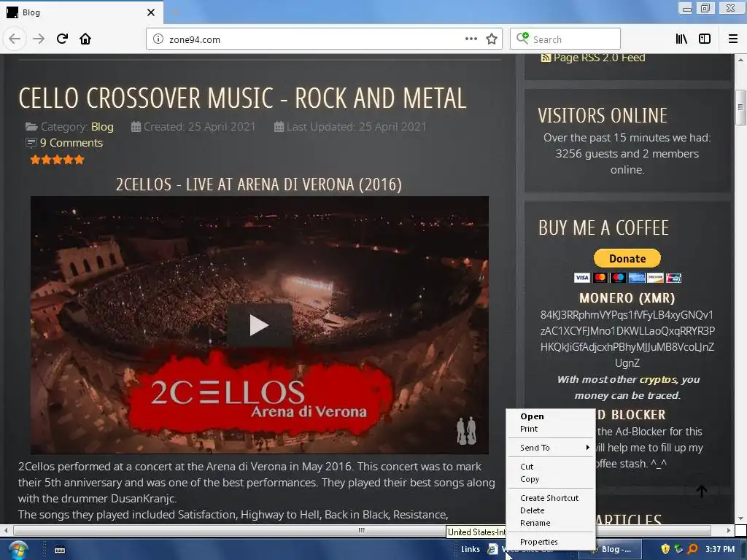747x560 pixels.
Task: Open the page actions three-dot menu
Action: [471, 39]
